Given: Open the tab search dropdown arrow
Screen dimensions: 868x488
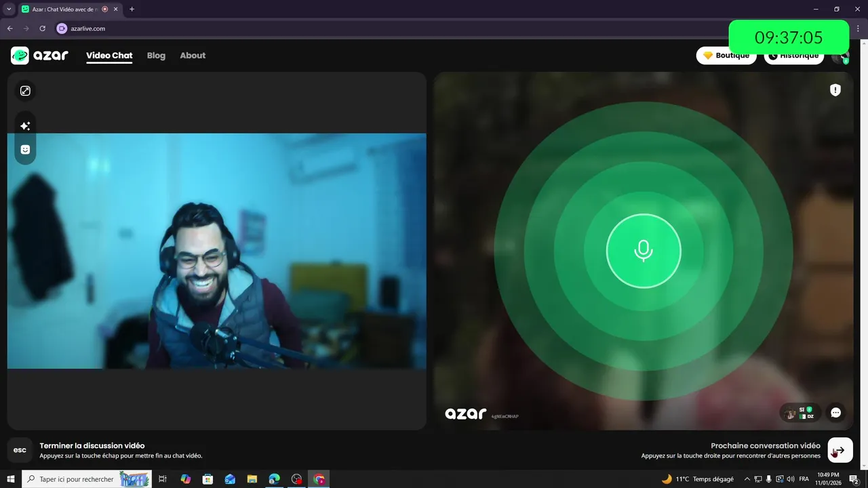Looking at the screenshot, I should [9, 9].
